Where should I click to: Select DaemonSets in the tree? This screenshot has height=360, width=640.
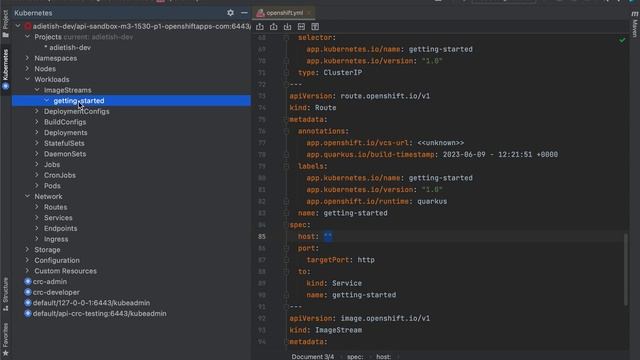click(x=65, y=154)
